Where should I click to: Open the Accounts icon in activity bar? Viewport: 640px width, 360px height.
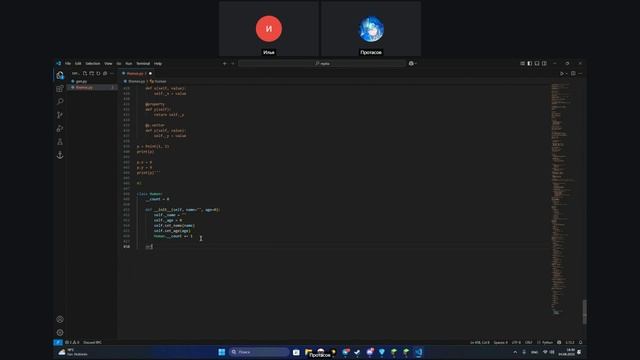point(60,319)
